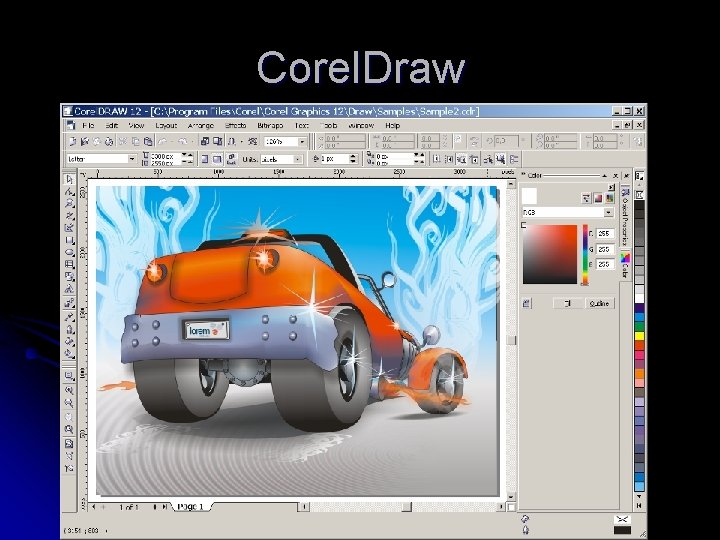Image resolution: width=720 pixels, height=540 pixels.
Task: Expand the Application Launcher dropdown arrow
Action: click(242, 142)
